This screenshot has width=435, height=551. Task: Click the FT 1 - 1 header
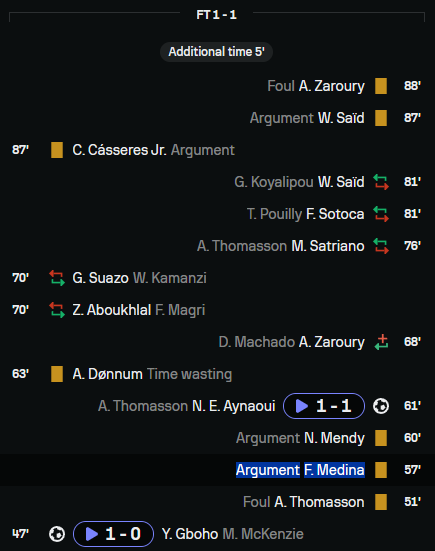(x=216, y=15)
